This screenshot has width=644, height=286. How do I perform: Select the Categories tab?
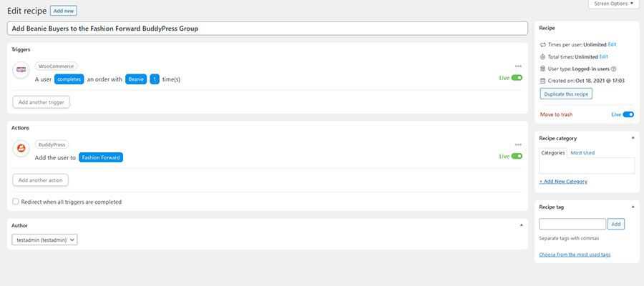pos(553,152)
